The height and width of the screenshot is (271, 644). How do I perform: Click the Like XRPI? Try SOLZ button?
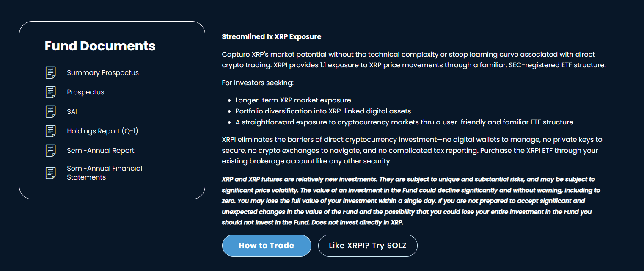[x=368, y=245]
